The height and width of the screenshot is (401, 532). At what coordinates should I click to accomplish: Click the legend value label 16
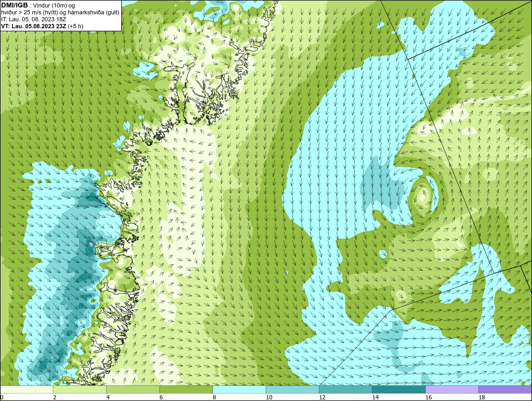428,398
